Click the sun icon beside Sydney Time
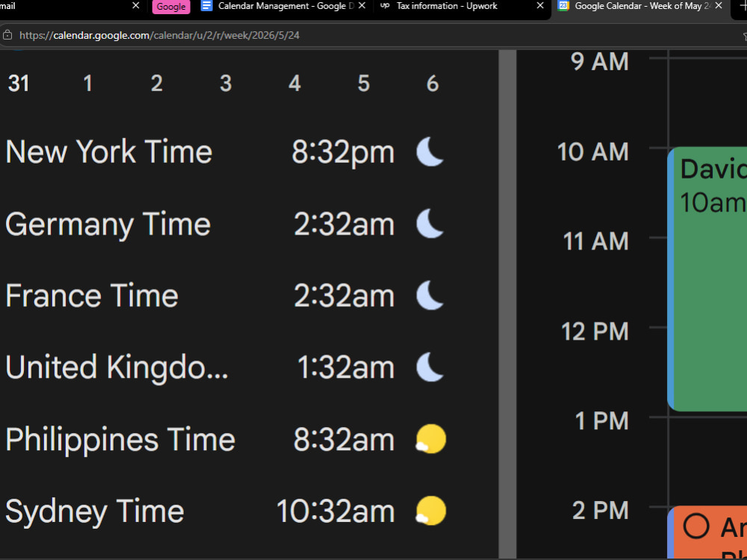 coord(431,511)
